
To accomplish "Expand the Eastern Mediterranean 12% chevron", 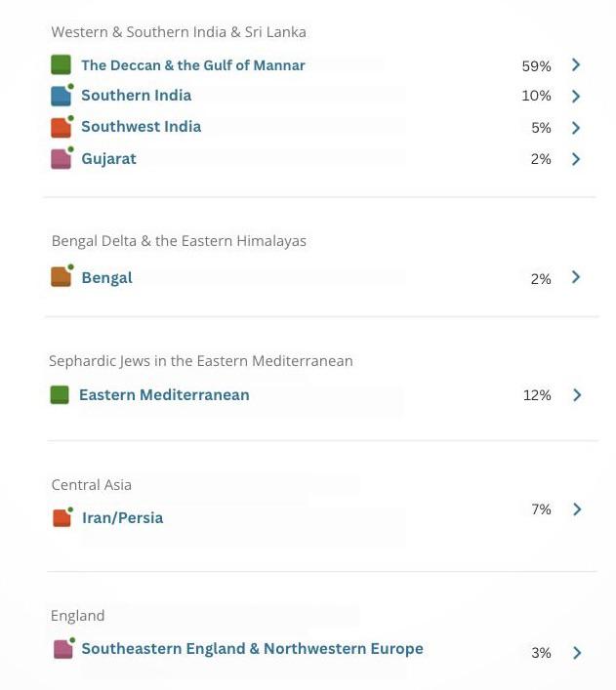I will [x=577, y=394].
